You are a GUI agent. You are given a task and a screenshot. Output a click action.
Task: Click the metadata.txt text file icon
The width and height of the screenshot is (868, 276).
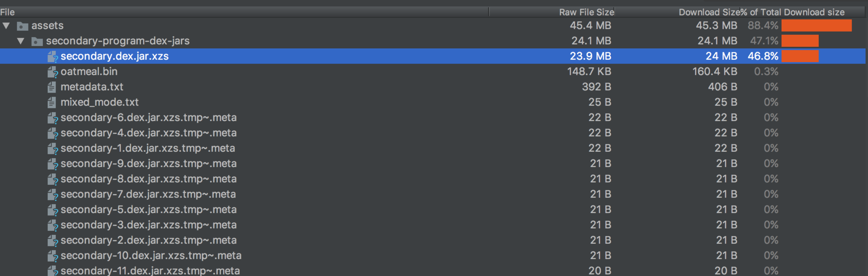click(52, 87)
